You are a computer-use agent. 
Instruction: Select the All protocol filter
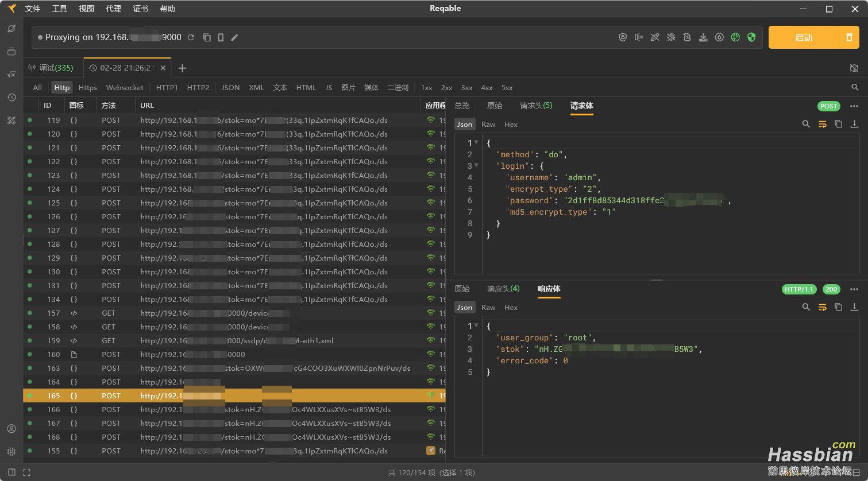point(37,87)
